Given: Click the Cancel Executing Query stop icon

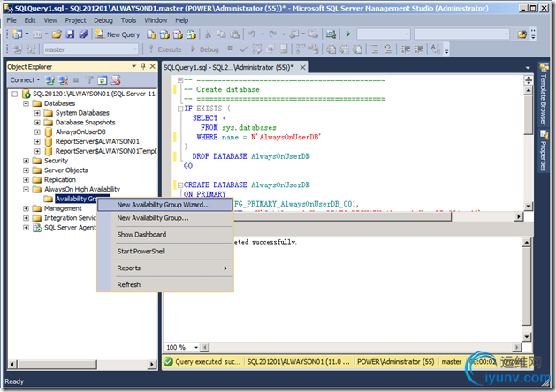Looking at the screenshot, I should point(230,49).
